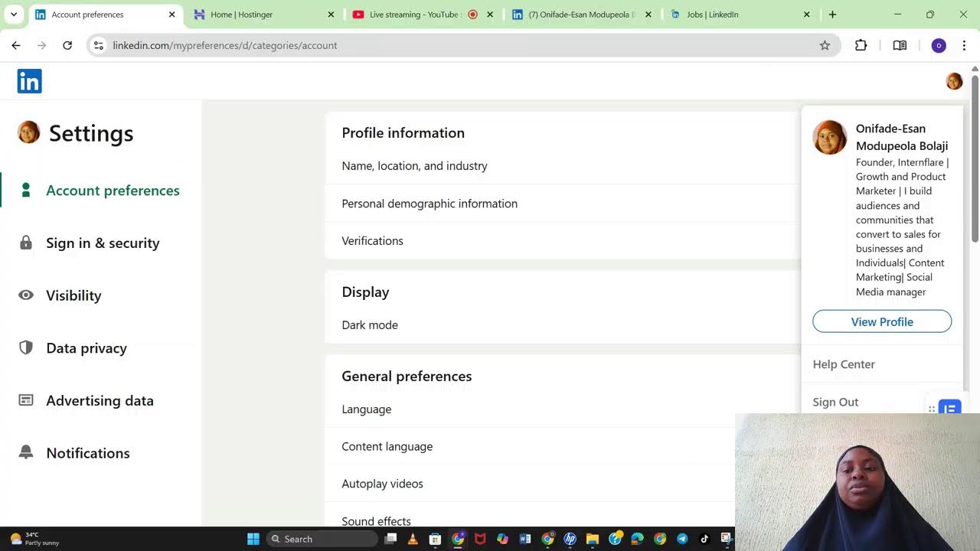Open Microsoft Word from the taskbar
This screenshot has width=980, height=551.
coord(525,539)
